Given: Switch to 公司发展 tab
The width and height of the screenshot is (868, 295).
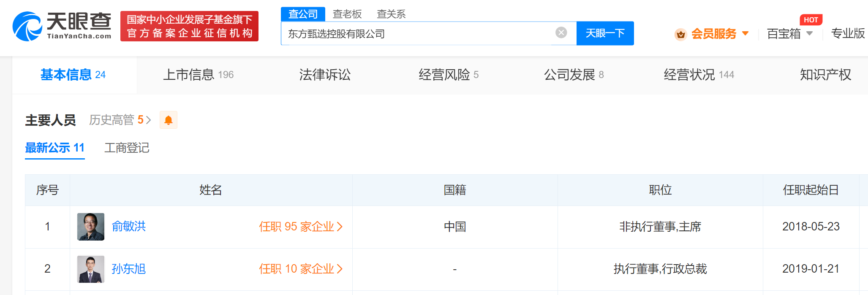Looking at the screenshot, I should point(574,75).
